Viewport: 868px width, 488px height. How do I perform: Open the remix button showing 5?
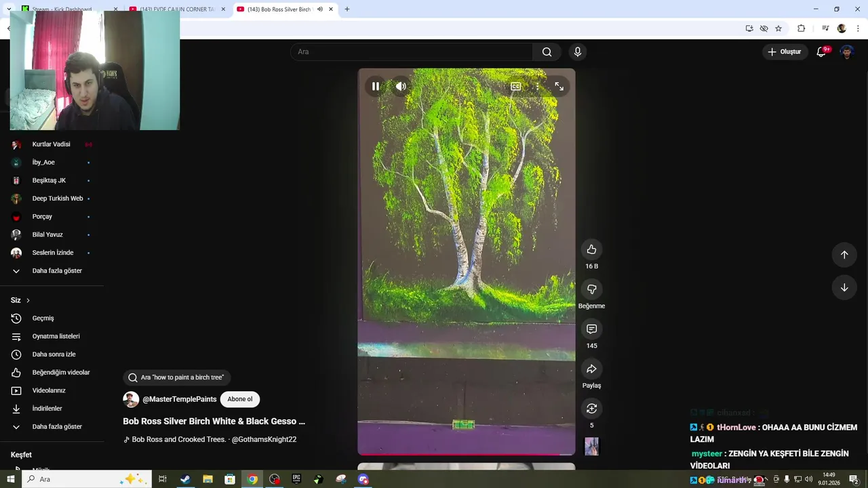tap(591, 408)
